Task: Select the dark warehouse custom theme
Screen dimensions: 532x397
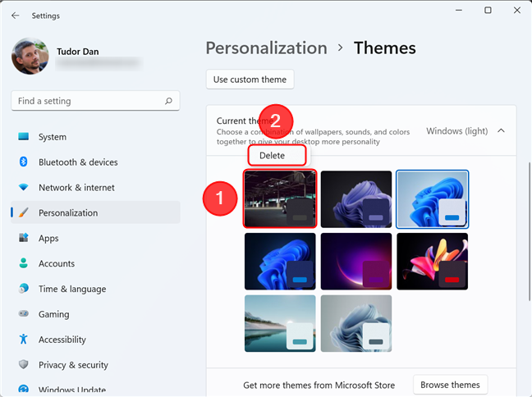Action: pyautogui.click(x=280, y=198)
